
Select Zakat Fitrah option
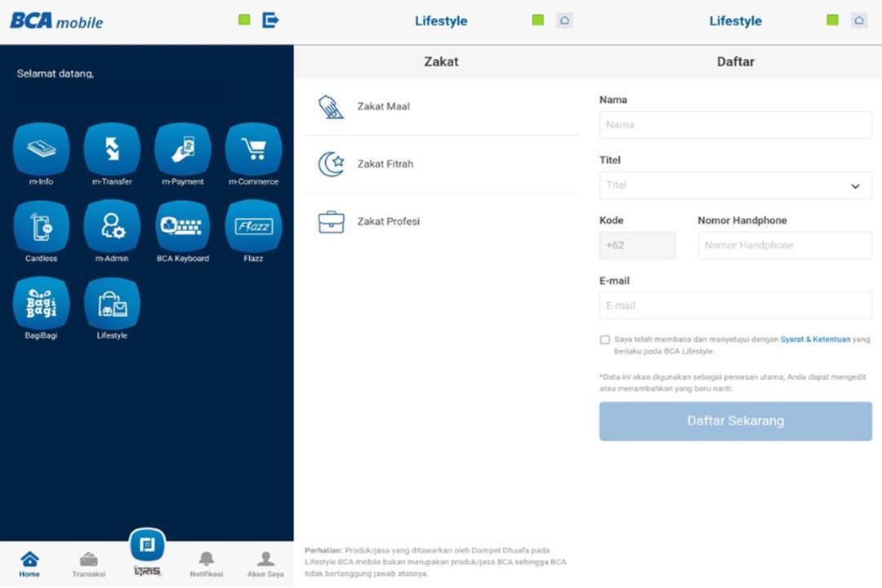(x=441, y=164)
